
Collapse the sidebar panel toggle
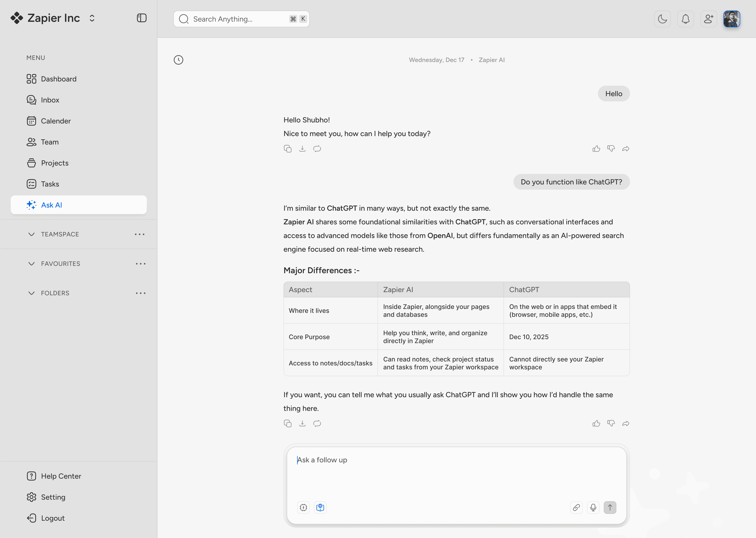point(142,18)
